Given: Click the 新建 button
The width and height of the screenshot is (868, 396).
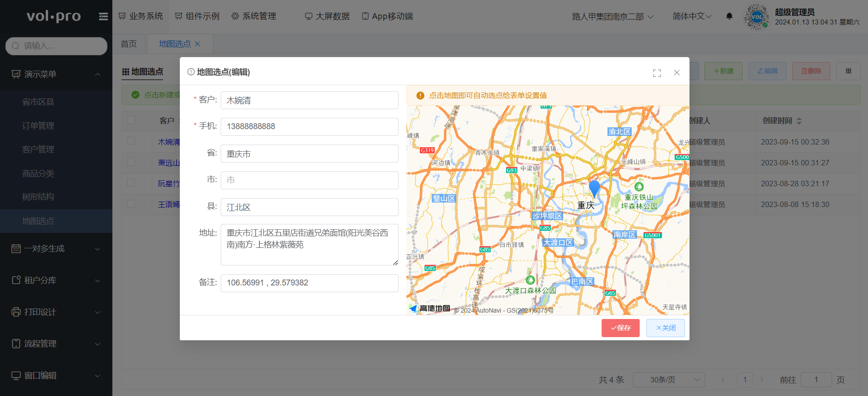Looking at the screenshot, I should tap(723, 71).
